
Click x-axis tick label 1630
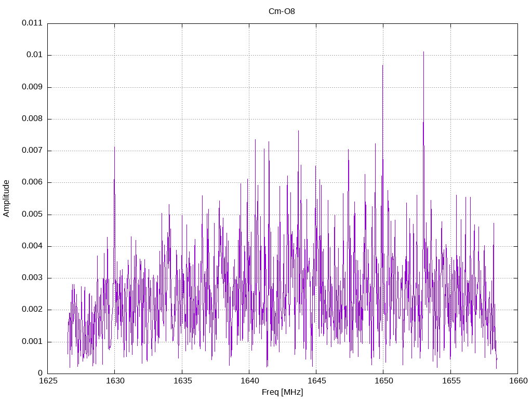(115, 381)
